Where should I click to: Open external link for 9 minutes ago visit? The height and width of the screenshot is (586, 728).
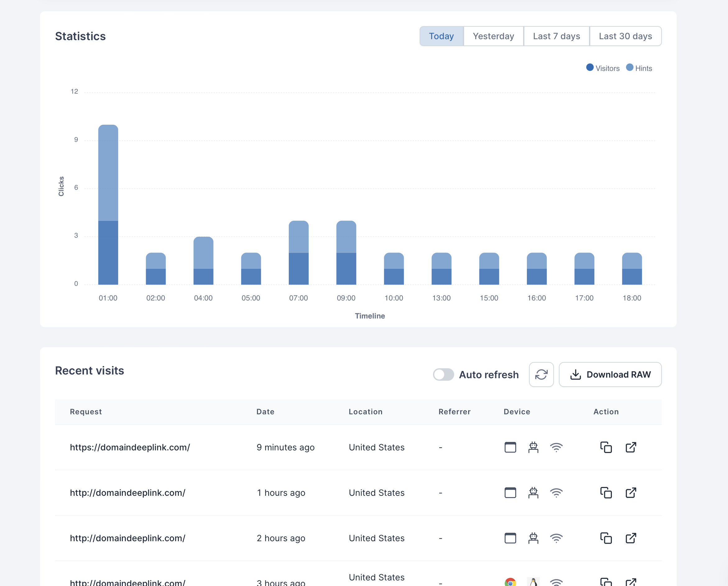click(x=631, y=447)
